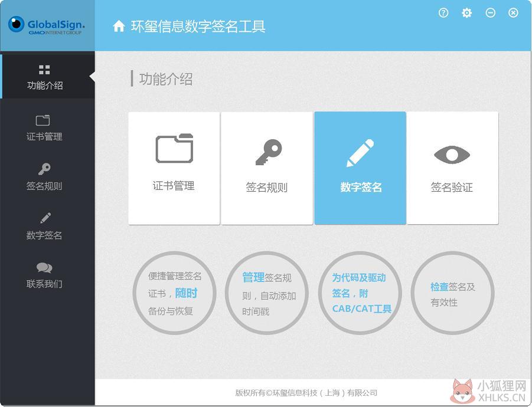Open 联系我们 sidebar entry

[44, 275]
